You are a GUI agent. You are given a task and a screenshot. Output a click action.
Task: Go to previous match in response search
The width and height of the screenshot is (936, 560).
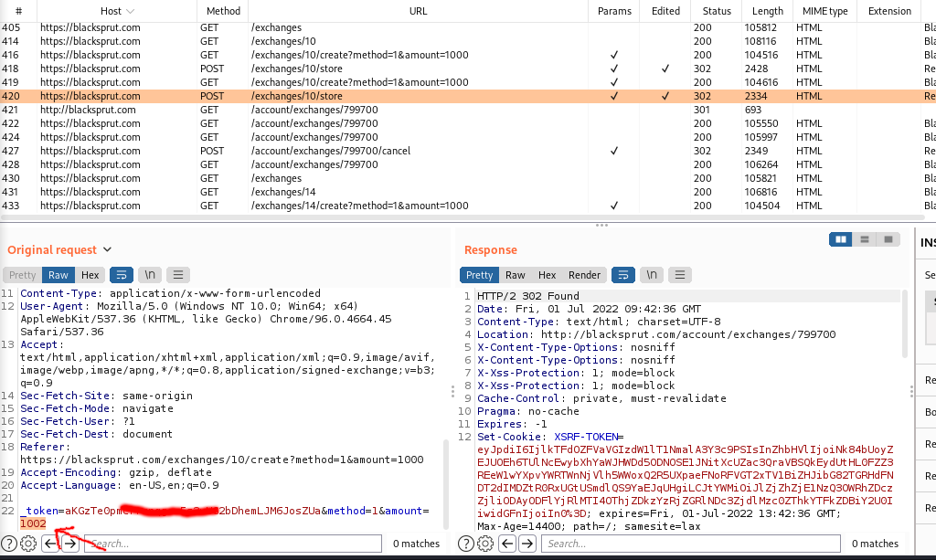point(507,544)
